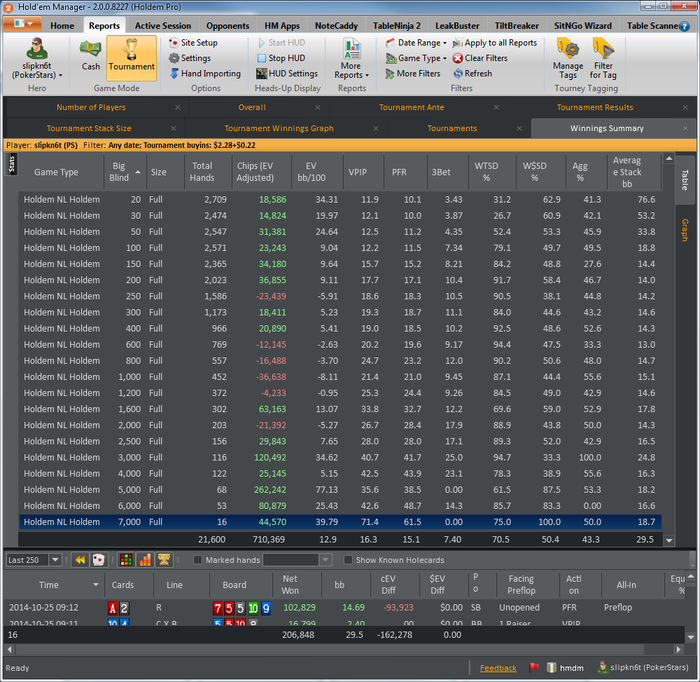Open Filter for Tag
Viewport: 700px width, 682px height.
(x=603, y=58)
